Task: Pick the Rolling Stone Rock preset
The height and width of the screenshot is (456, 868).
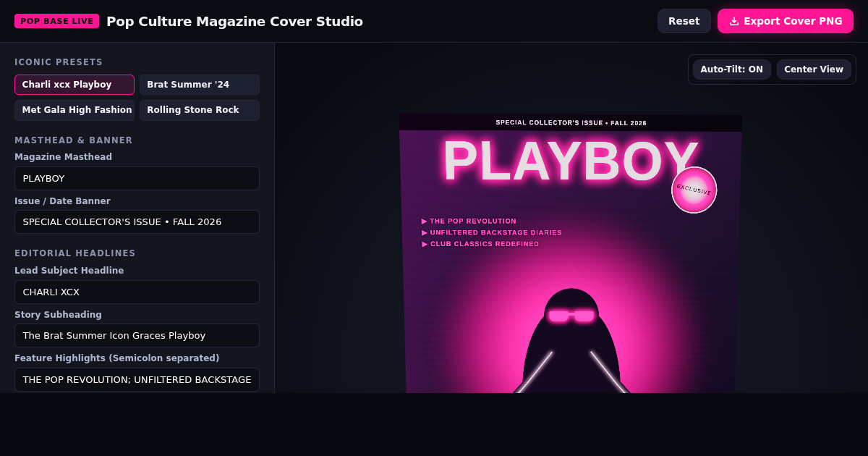Action: click(200, 110)
